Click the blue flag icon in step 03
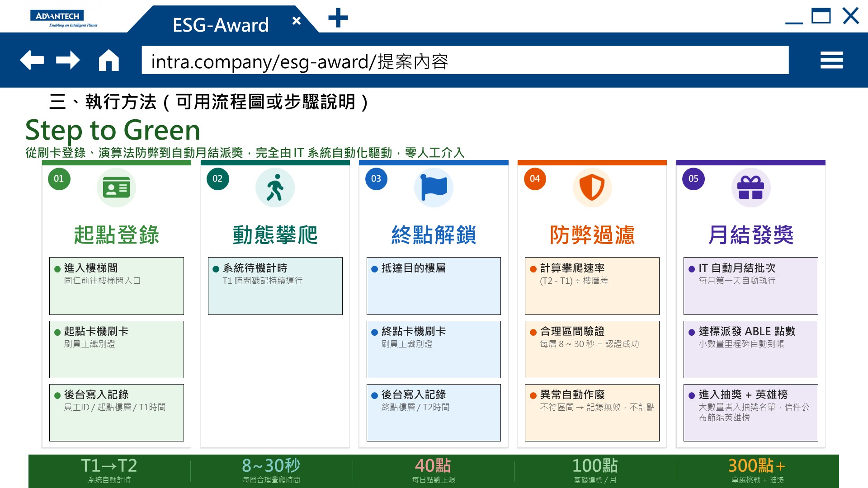Screen dimensions: 868x488 (434, 188)
